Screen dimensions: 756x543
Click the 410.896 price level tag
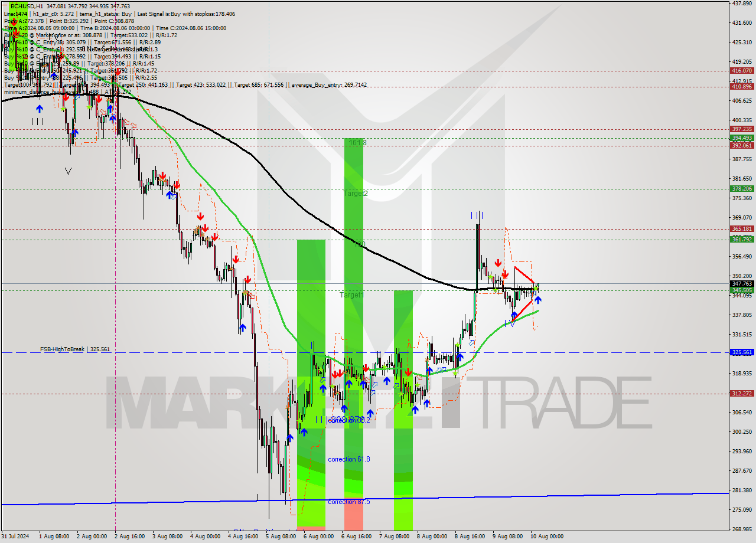pyautogui.click(x=742, y=86)
